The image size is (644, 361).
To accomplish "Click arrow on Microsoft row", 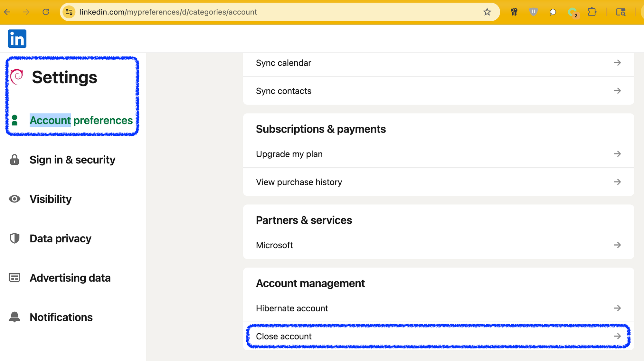I will point(617,245).
